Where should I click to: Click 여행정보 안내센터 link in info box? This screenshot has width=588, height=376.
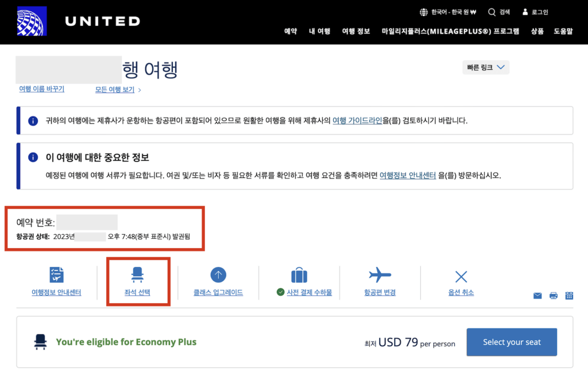pos(408,176)
